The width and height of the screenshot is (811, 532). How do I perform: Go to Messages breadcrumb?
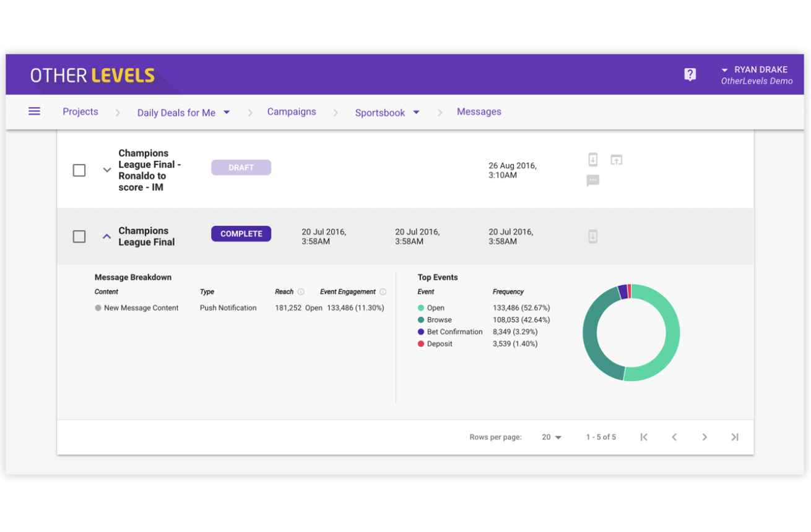coord(479,112)
